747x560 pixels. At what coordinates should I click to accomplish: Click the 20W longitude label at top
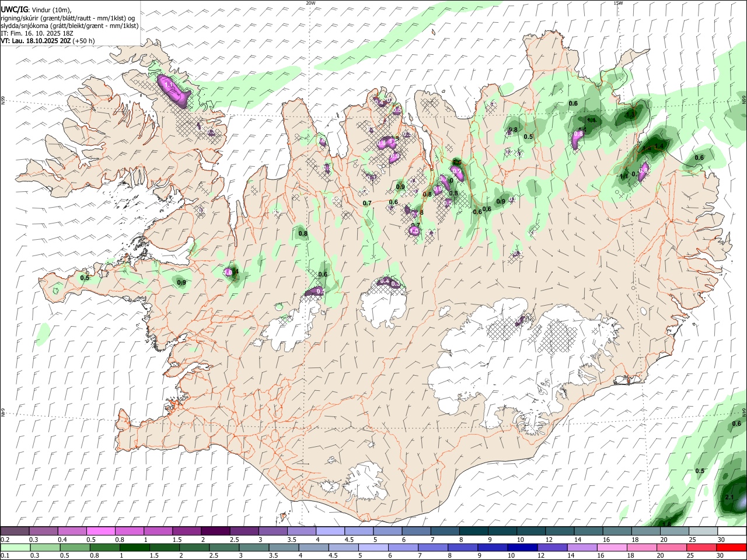click(310, 3)
